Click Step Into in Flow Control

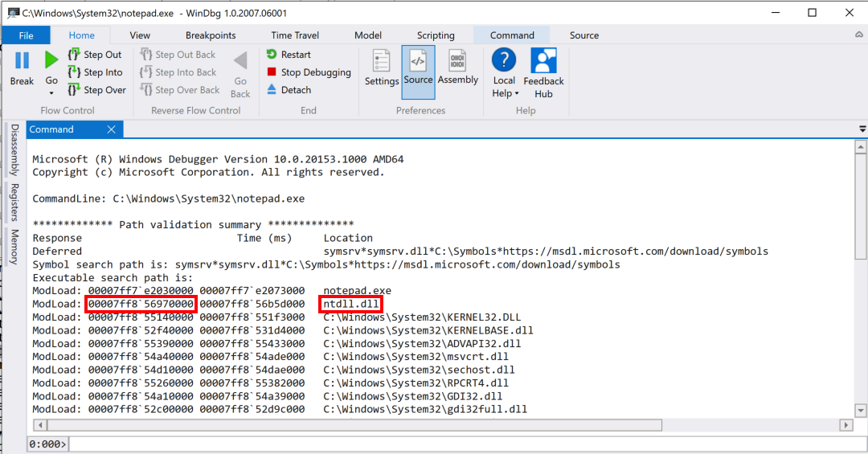95,72
